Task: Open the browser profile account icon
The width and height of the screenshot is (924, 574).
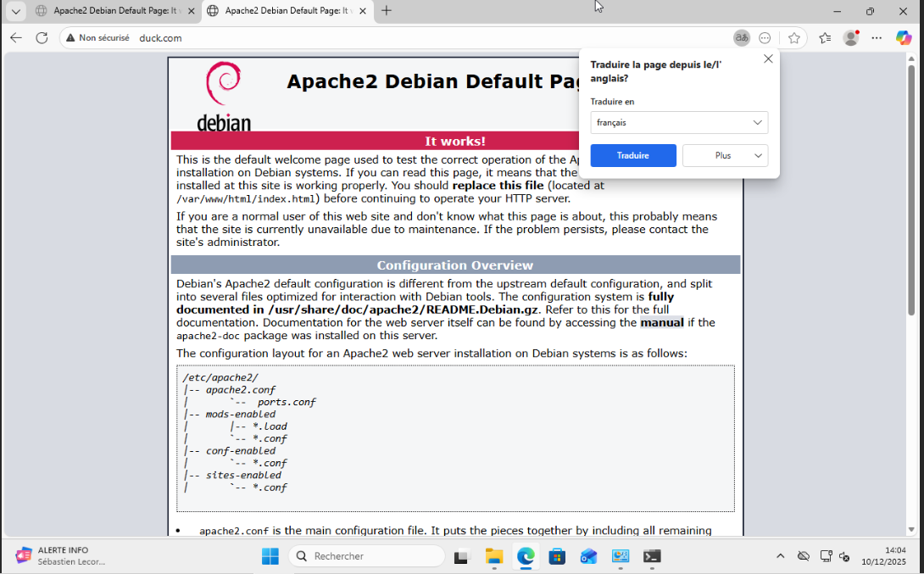Action: (850, 37)
